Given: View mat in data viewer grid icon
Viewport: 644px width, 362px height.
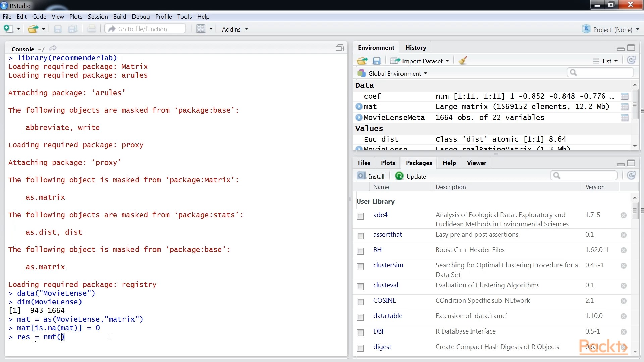Looking at the screenshot, I should [x=624, y=107].
